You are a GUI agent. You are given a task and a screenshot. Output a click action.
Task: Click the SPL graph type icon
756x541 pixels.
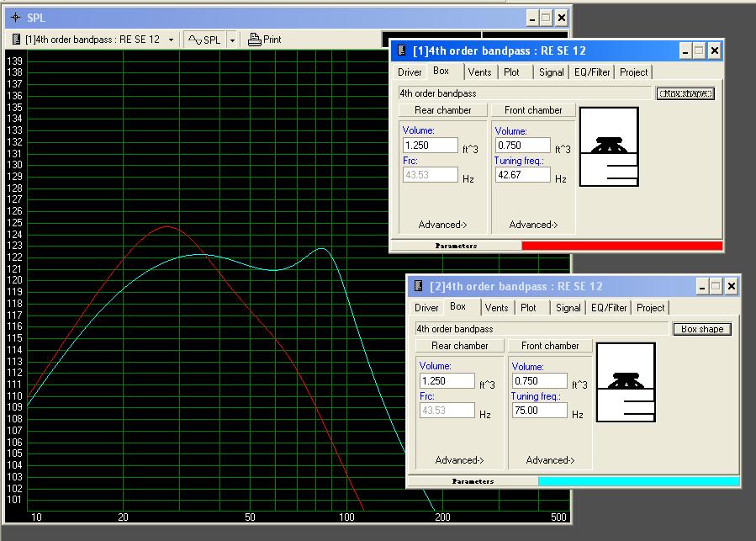194,40
